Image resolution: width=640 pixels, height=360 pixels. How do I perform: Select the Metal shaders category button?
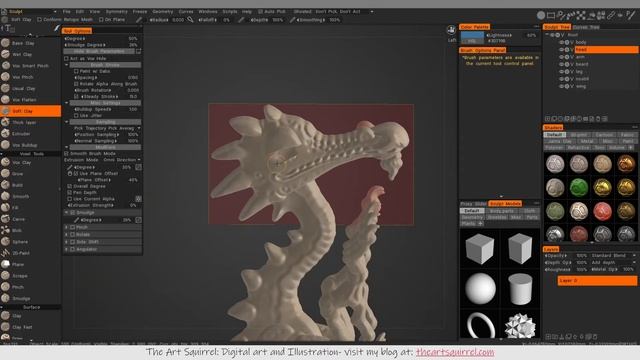(x=587, y=141)
